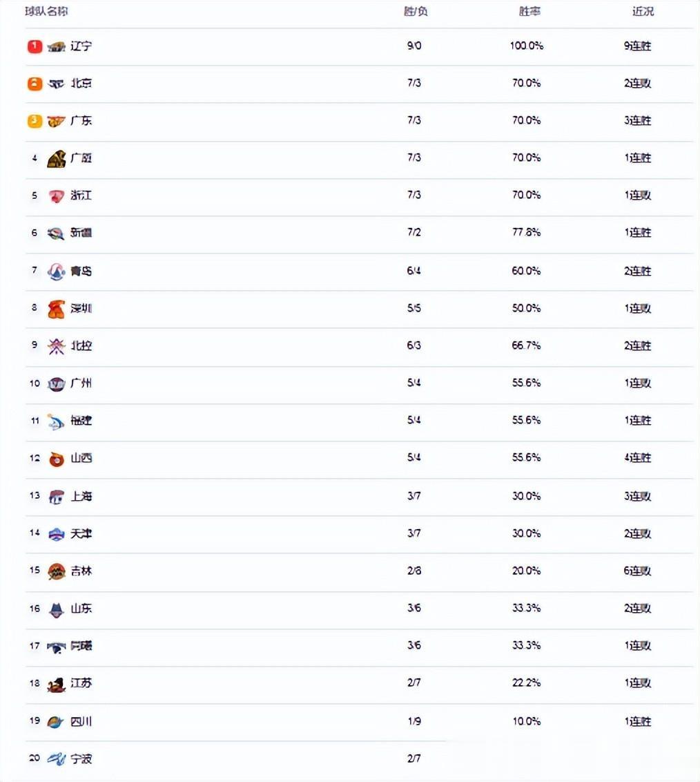The height and width of the screenshot is (782, 700).
Task: Select the Shanxi (山西) team logo
Action: (57, 459)
